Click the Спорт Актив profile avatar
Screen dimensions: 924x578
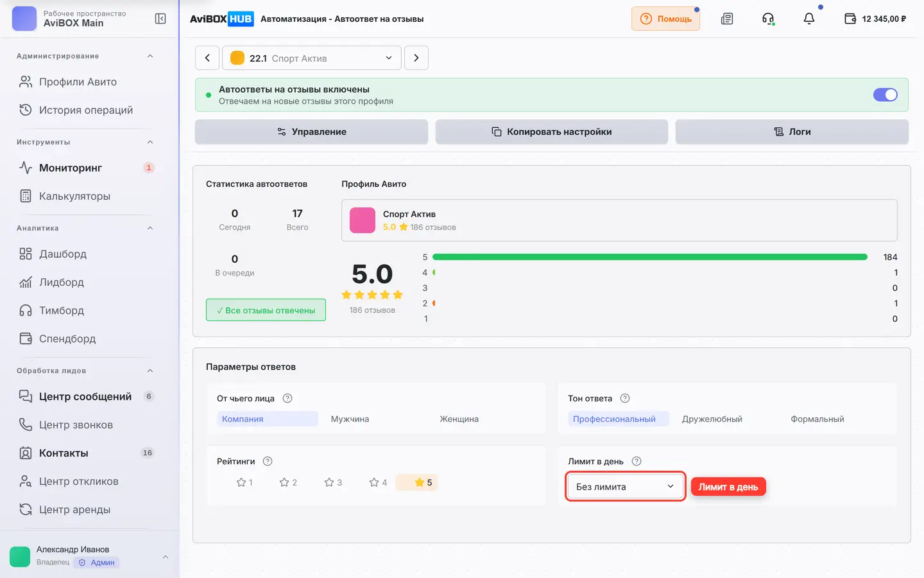pos(363,220)
